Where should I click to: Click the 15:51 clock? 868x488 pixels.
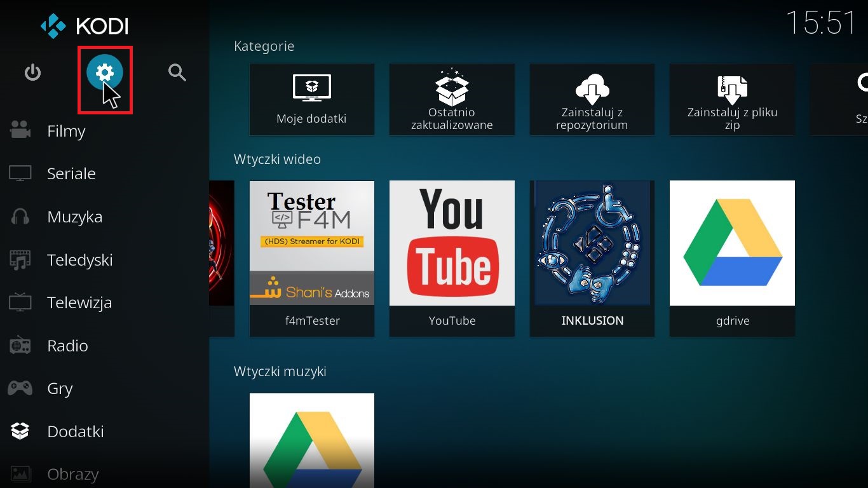point(821,24)
